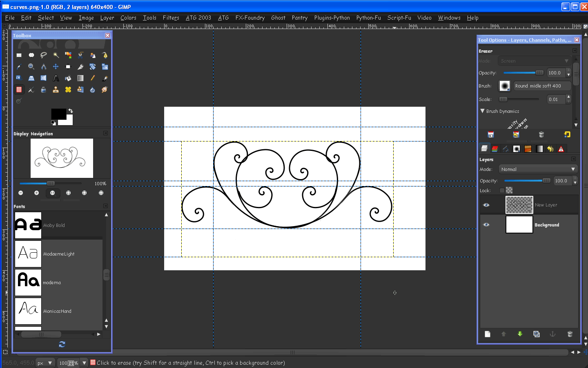Viewport: 588px width, 368px height.
Task: Select the Scissors Select tool
Action: click(x=80, y=55)
